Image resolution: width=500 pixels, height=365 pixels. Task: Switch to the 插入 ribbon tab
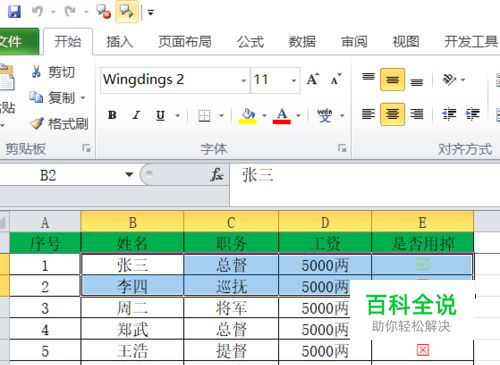pos(119,42)
